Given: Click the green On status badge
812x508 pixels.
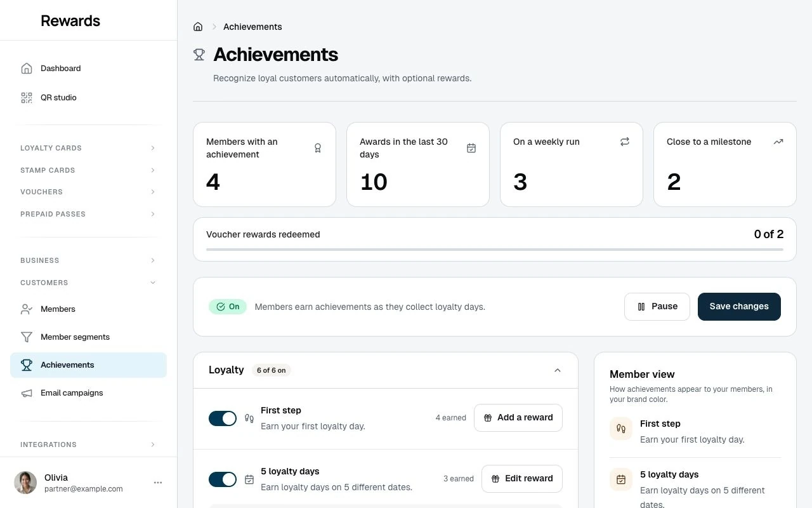Looking at the screenshot, I should pyautogui.click(x=228, y=307).
